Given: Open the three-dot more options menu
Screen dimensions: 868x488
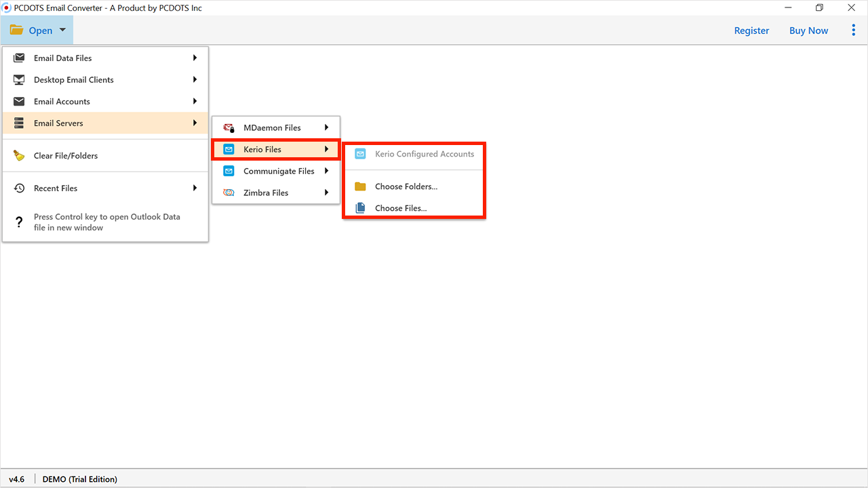Looking at the screenshot, I should pos(853,30).
